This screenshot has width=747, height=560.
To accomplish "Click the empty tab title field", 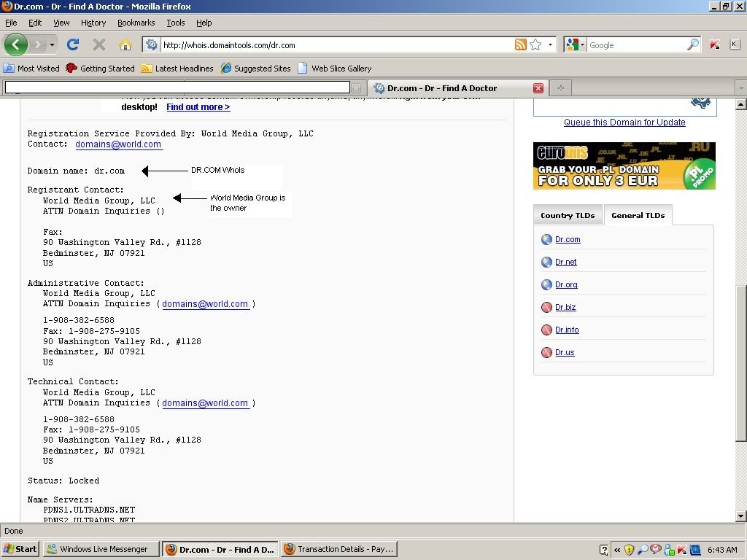I will coord(177,87).
